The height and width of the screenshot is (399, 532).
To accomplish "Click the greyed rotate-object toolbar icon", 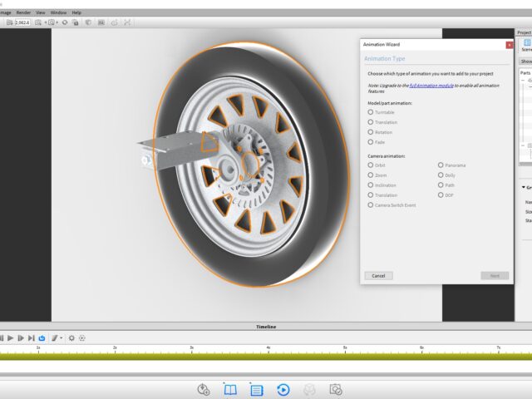I will [115, 22].
